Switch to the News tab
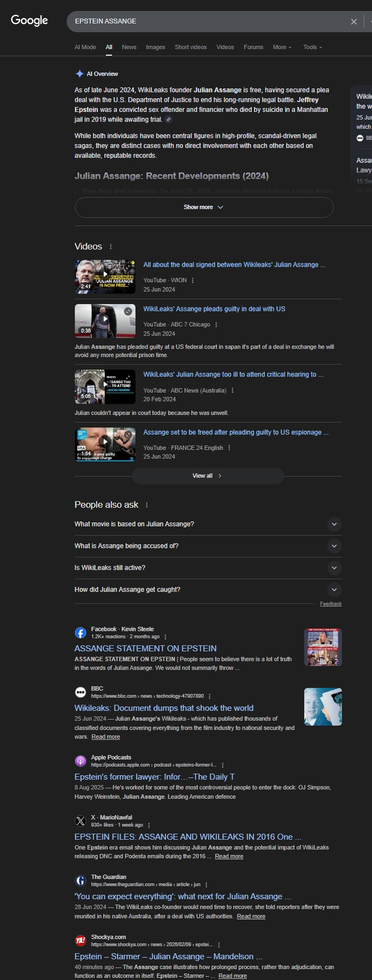Screen dimensions: 372x980 tap(129, 47)
